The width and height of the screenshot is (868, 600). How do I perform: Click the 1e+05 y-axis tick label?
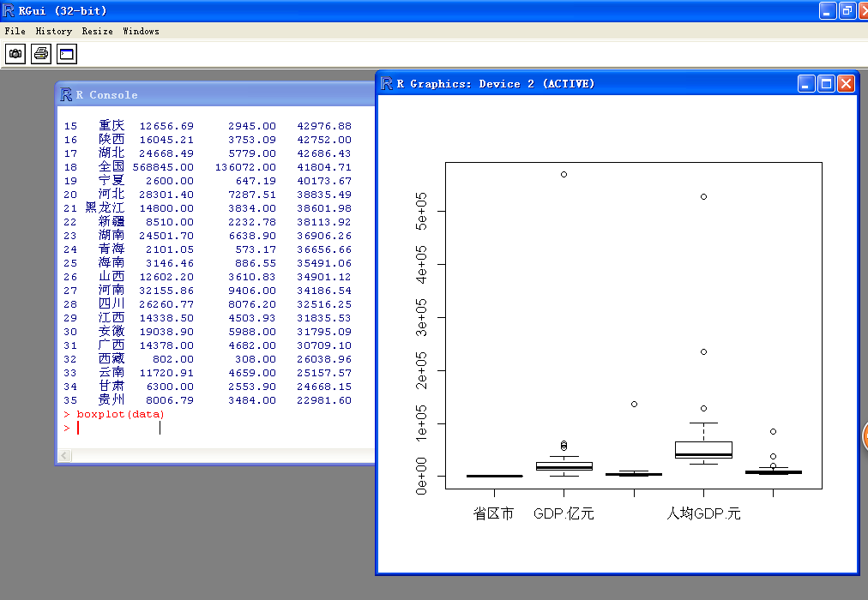[421, 423]
